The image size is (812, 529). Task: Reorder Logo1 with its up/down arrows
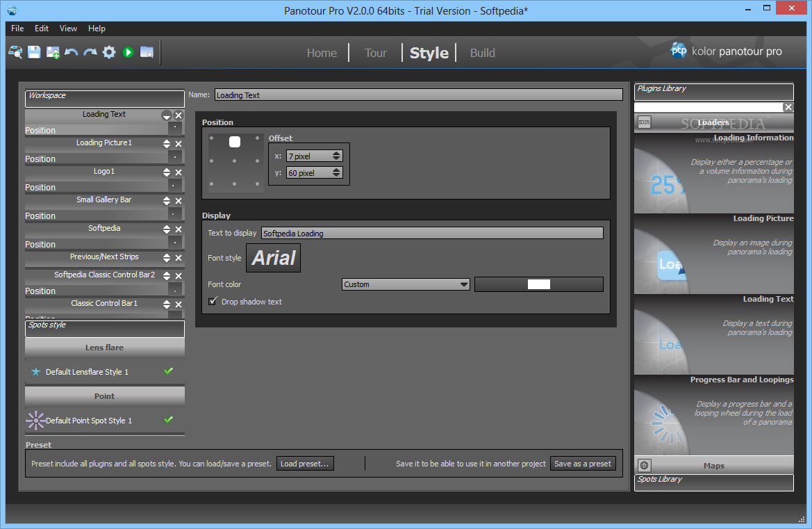(166, 172)
